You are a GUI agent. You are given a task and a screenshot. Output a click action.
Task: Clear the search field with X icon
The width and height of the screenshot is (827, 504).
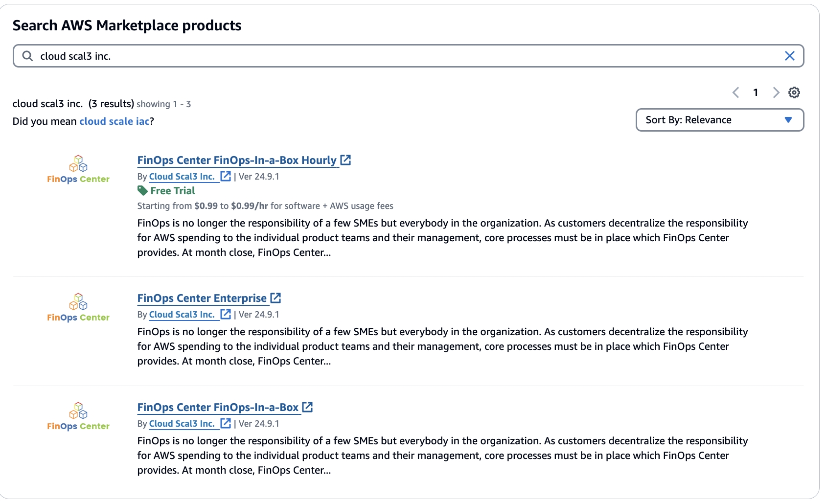click(x=789, y=56)
